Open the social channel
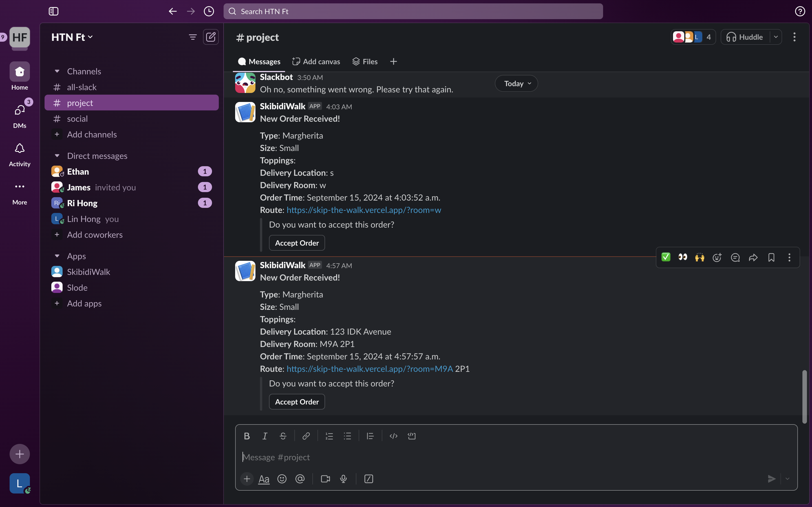The image size is (812, 507). click(77, 119)
